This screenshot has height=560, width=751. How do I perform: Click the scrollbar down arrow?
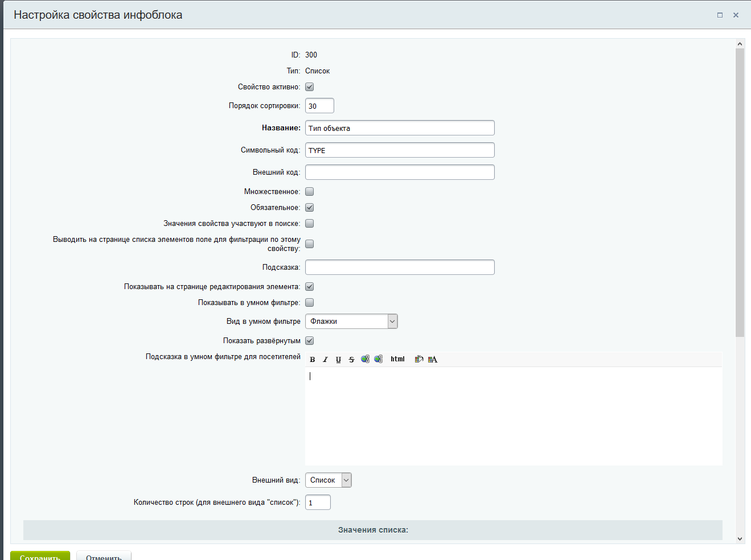(x=740, y=538)
